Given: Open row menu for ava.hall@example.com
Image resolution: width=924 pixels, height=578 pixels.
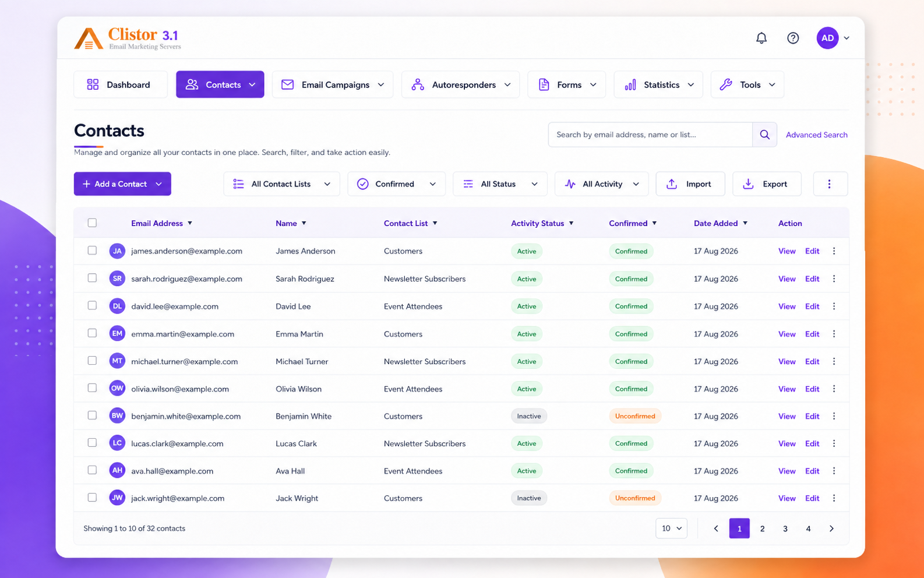Looking at the screenshot, I should click(834, 471).
